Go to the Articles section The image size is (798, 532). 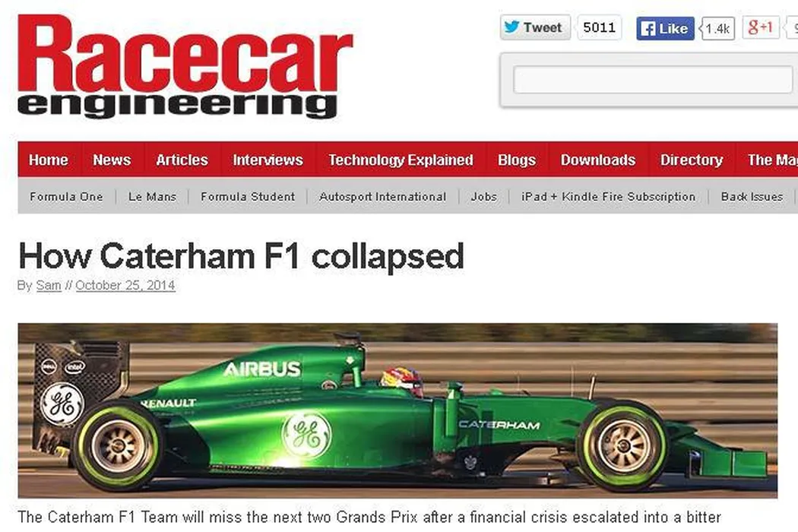coord(182,160)
